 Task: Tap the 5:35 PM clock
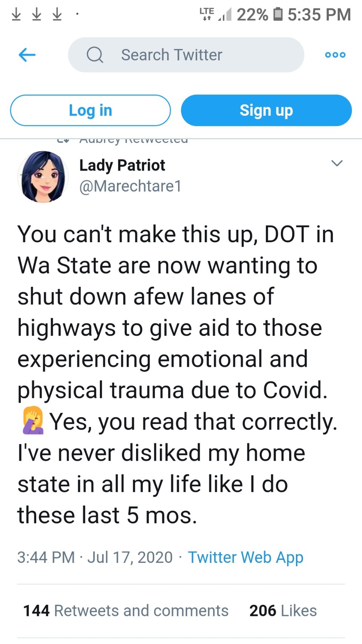(x=319, y=14)
